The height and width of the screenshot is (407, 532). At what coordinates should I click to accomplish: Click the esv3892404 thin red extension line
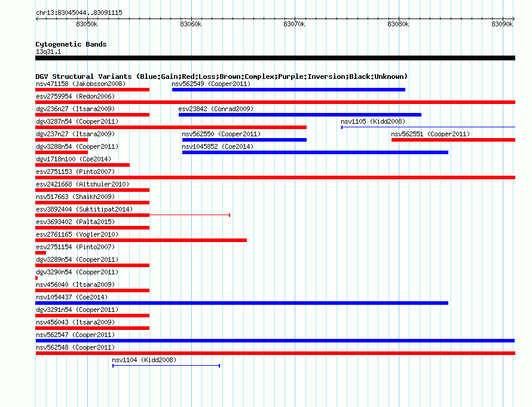point(189,215)
